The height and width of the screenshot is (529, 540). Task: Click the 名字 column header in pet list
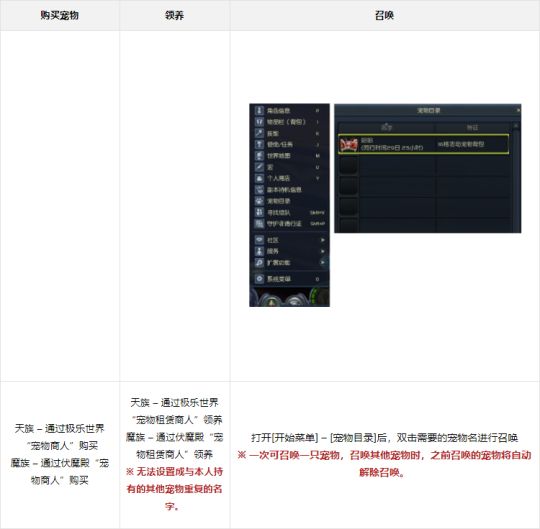(386, 128)
